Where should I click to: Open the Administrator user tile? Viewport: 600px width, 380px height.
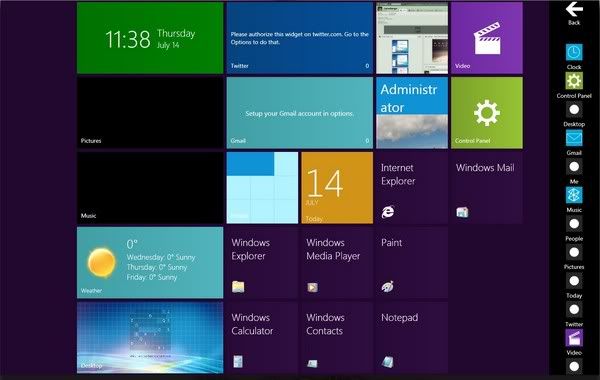tap(412, 113)
